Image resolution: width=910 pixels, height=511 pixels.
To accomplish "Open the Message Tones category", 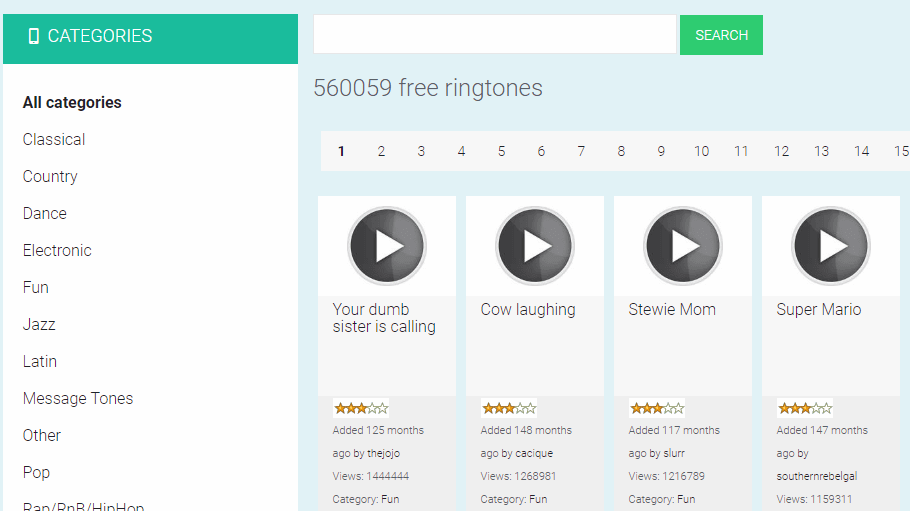I will (x=78, y=399).
